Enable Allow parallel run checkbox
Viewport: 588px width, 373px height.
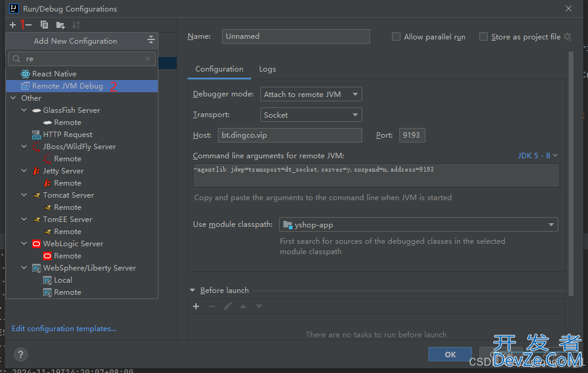coord(396,36)
